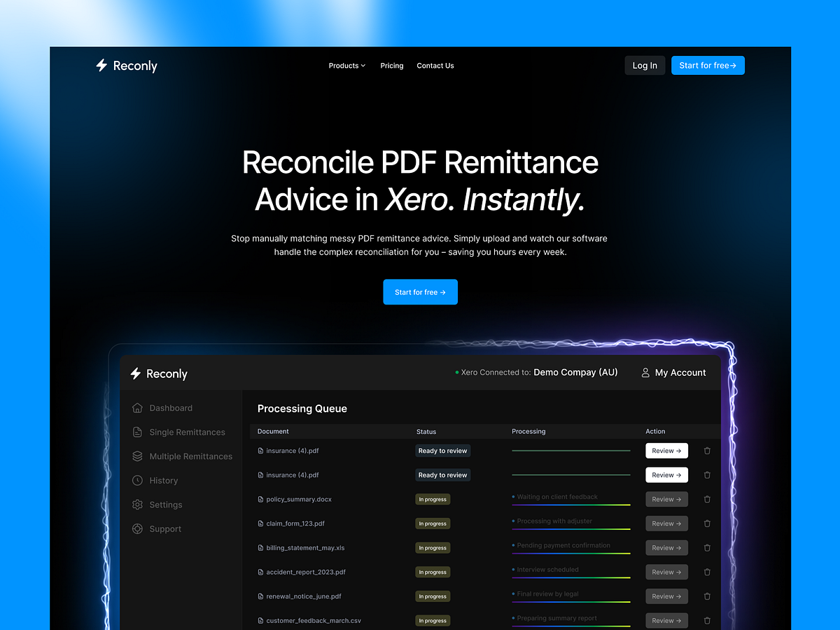Click the Multiple Remittances layers icon
840x630 pixels.
[137, 456]
